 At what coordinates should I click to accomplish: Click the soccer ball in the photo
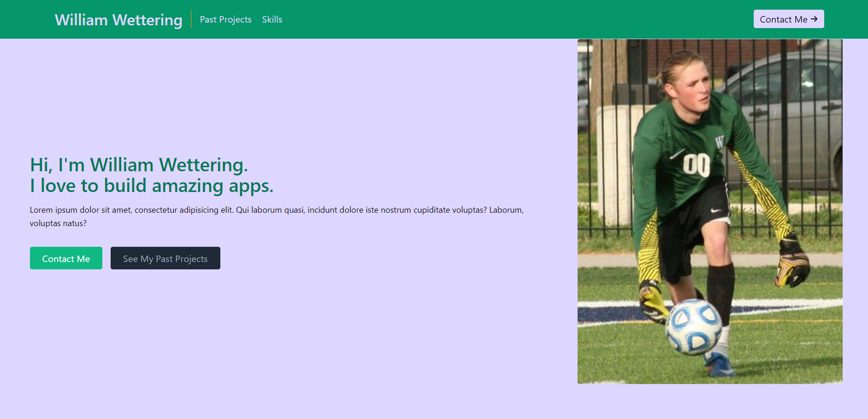(x=694, y=326)
